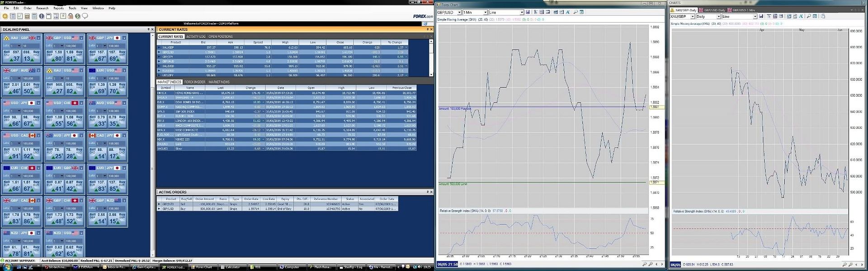Click Buy button on EUR/USD dealing tile
Image resolution: width=868 pixels, height=271 pixels.
(118, 88)
